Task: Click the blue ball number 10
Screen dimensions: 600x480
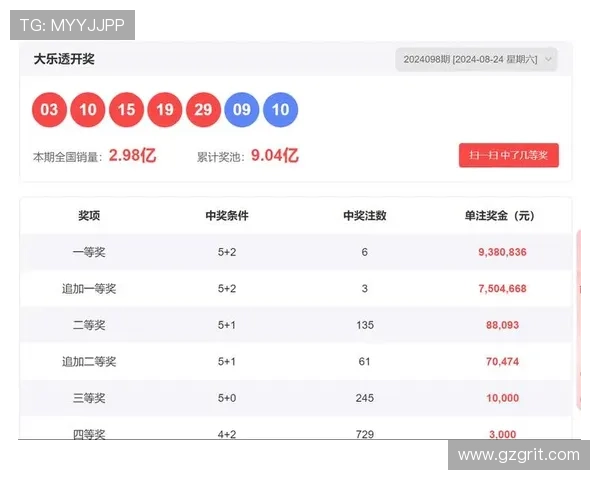Action: click(x=280, y=109)
